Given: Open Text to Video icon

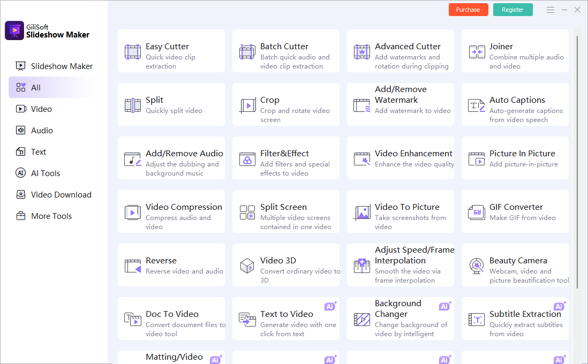Looking at the screenshot, I should coord(247,320).
